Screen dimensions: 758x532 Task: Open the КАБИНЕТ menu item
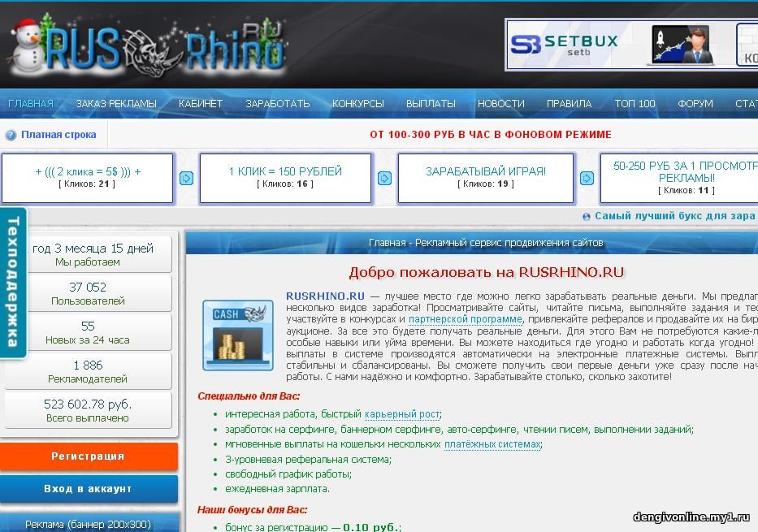coord(201,103)
